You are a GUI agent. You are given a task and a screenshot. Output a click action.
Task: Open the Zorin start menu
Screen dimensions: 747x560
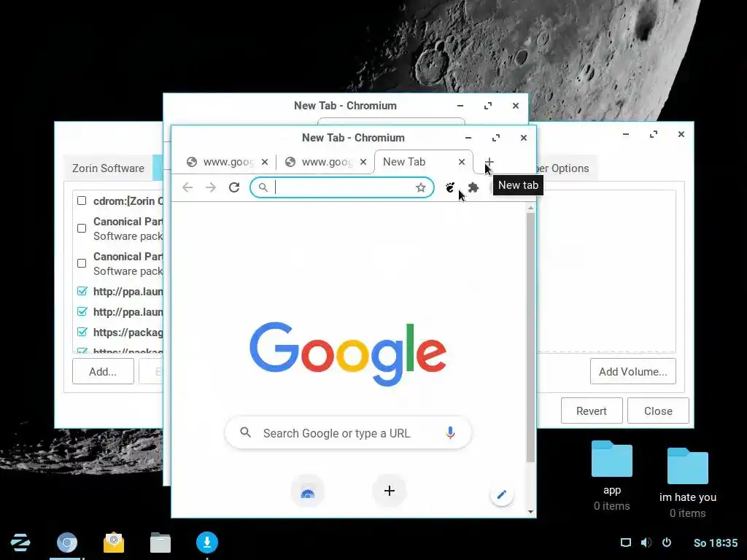click(20, 542)
